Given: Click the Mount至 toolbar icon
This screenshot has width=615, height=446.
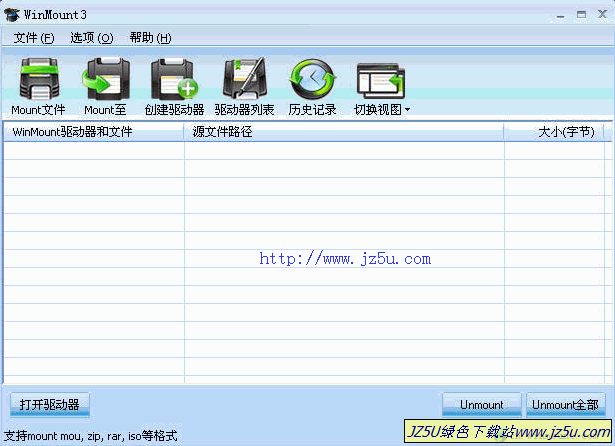Looking at the screenshot, I should [105, 79].
